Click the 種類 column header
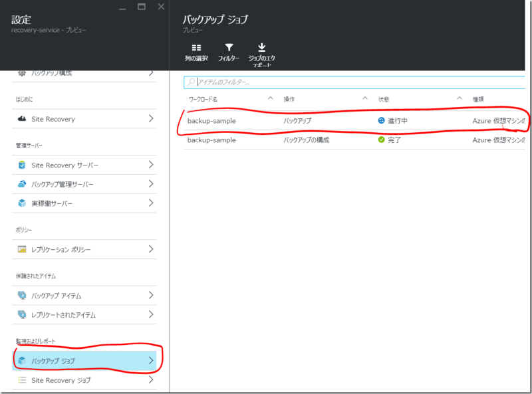The width and height of the screenshot is (532, 394). (478, 99)
